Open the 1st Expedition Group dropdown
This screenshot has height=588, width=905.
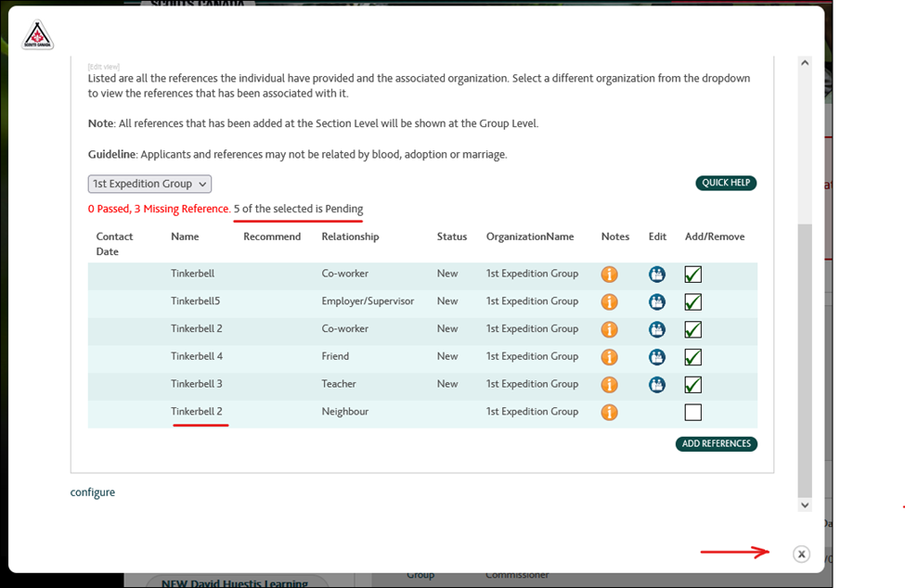[149, 184]
